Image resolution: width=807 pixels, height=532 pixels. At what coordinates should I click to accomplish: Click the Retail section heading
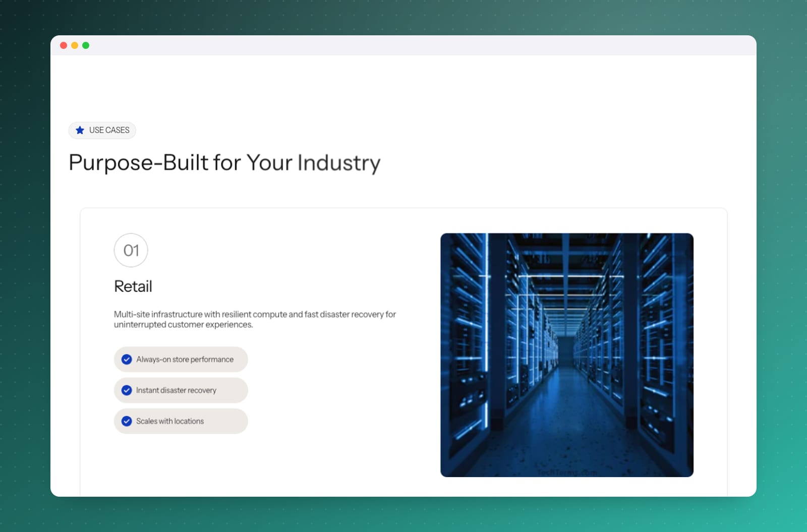(x=133, y=286)
